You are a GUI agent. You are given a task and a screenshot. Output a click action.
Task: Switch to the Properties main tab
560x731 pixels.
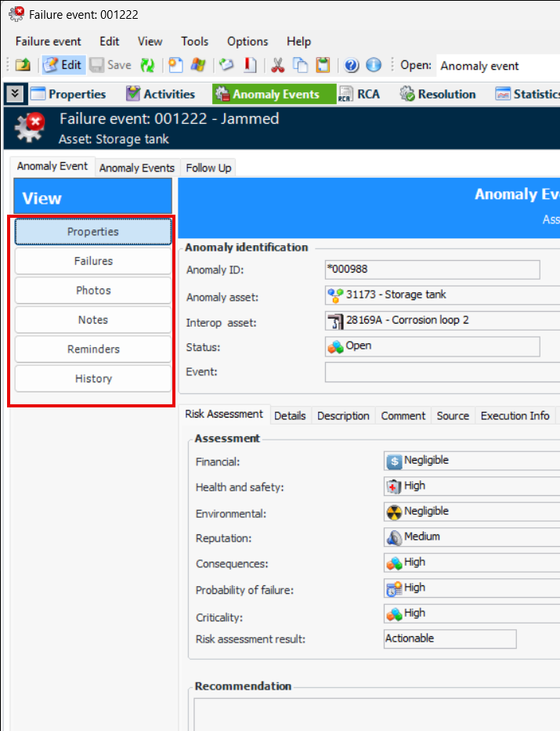click(68, 94)
